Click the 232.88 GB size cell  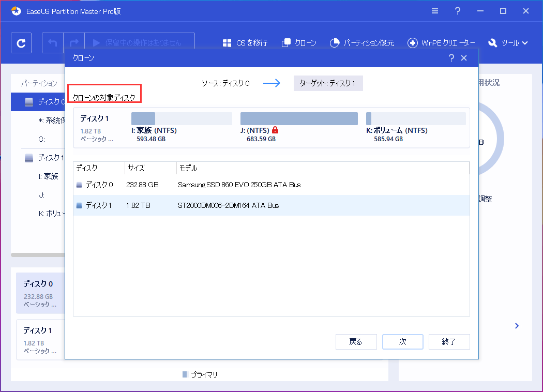142,185
